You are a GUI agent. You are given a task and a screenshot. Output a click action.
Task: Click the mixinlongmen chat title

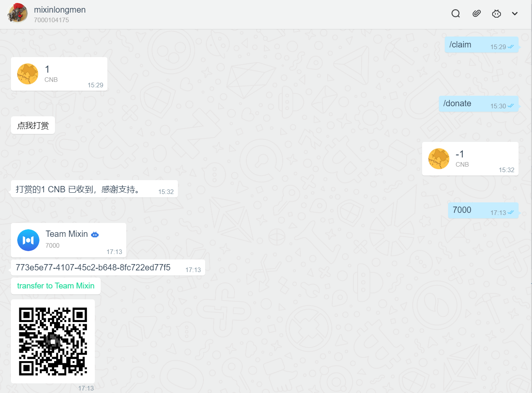point(60,10)
